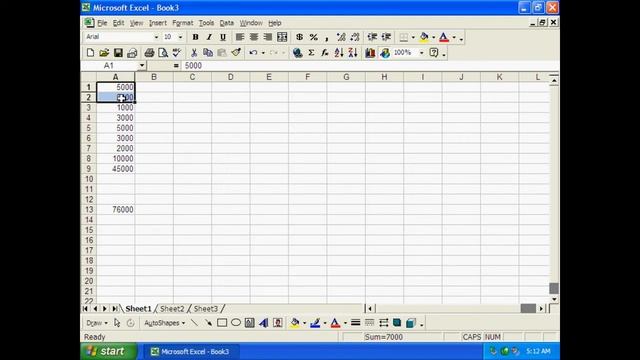Open the Data menu
The height and width of the screenshot is (360, 640).
click(227, 23)
